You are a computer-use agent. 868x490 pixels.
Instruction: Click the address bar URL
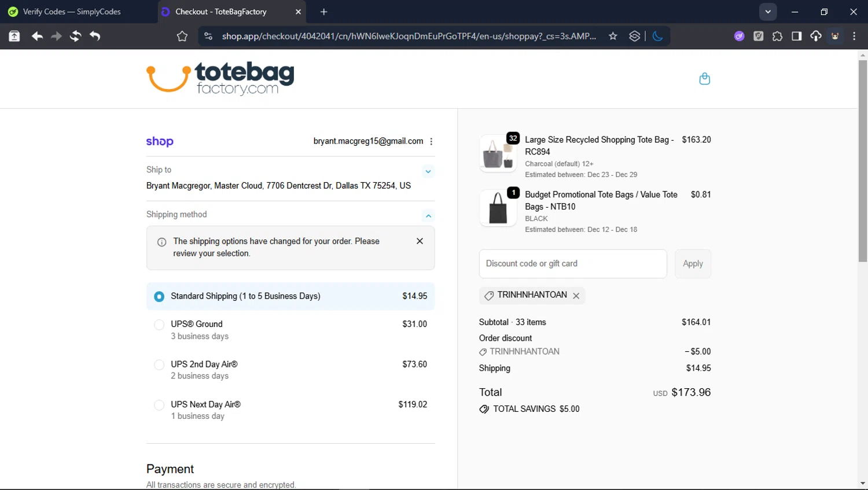[409, 36]
